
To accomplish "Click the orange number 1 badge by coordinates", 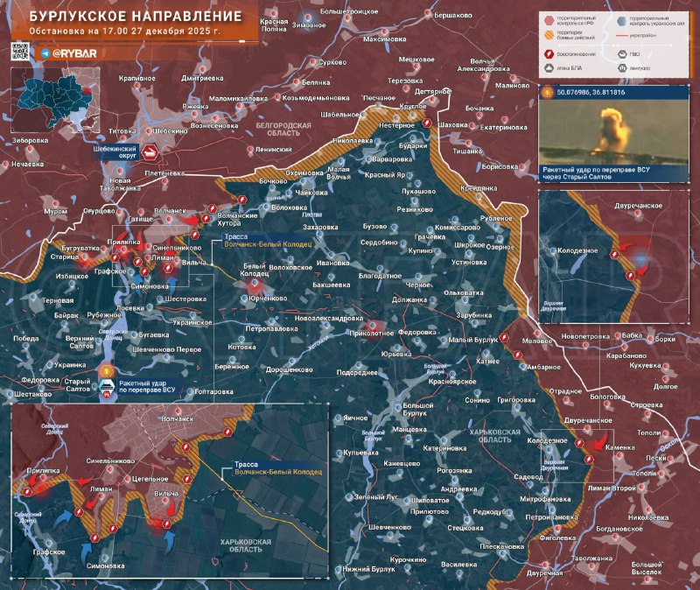I will [548, 90].
